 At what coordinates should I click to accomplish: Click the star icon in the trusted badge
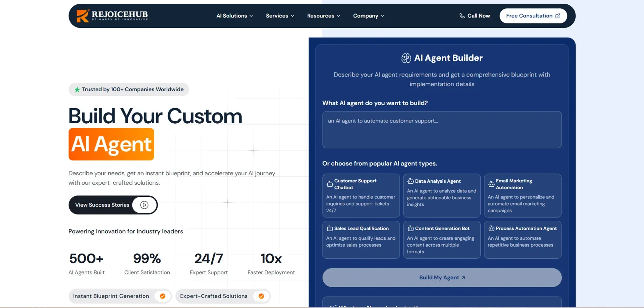[76, 89]
